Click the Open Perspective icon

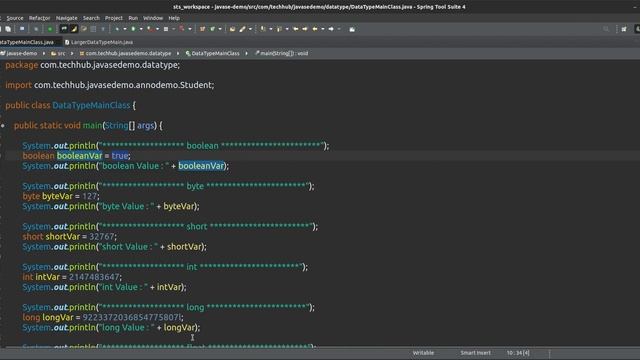(x=624, y=29)
